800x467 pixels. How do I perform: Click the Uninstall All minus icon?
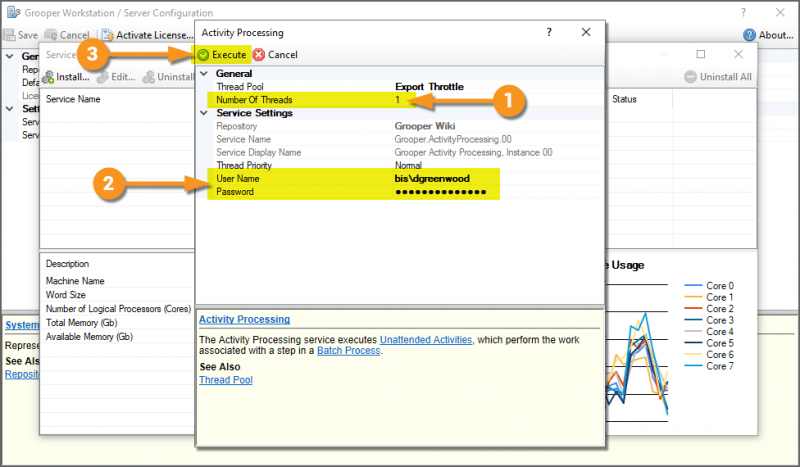tap(690, 77)
